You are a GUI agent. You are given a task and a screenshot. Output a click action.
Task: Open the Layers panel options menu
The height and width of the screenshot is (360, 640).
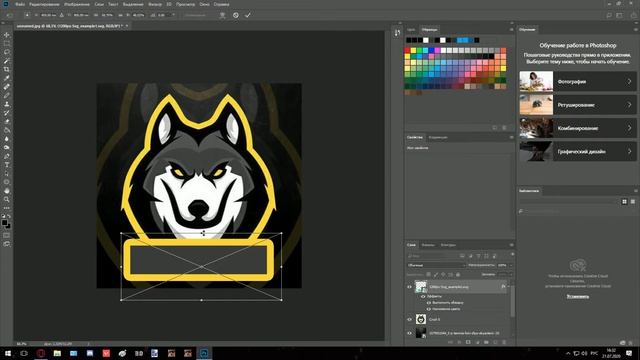point(511,245)
